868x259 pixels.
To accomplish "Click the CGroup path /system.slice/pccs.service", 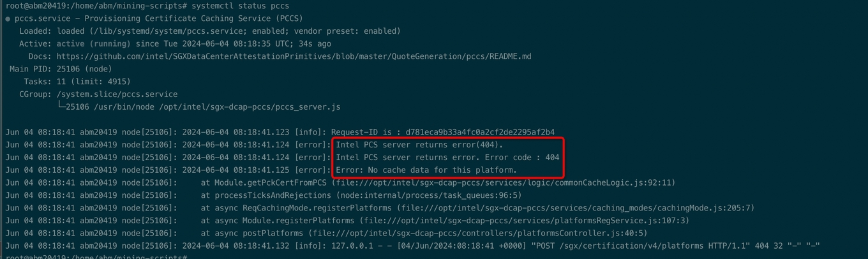I will click(117, 94).
